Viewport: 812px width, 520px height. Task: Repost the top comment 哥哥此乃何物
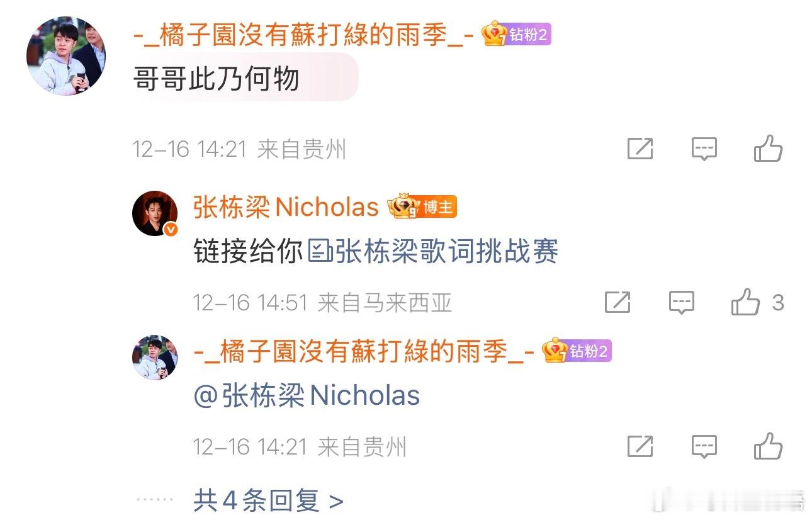(x=640, y=149)
